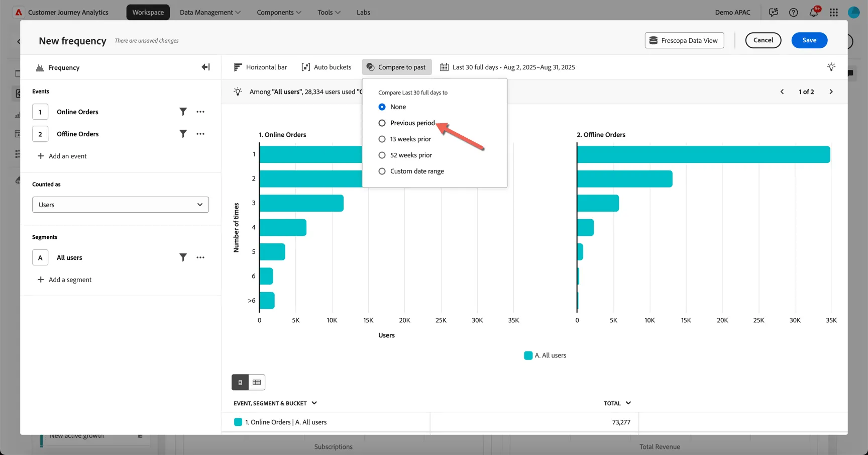Open the Counted as Users dropdown
The image size is (868, 455).
121,205
